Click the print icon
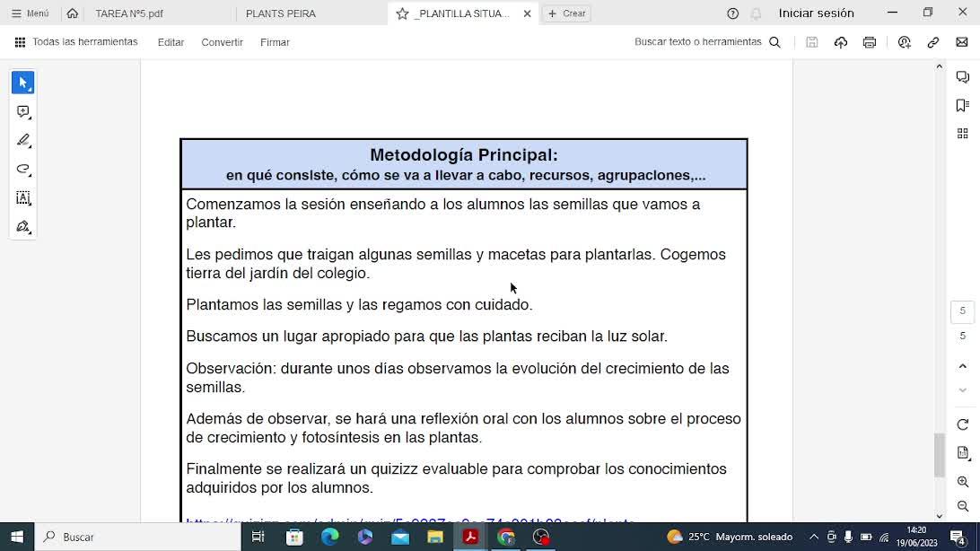This screenshot has height=551, width=980. coord(870,42)
